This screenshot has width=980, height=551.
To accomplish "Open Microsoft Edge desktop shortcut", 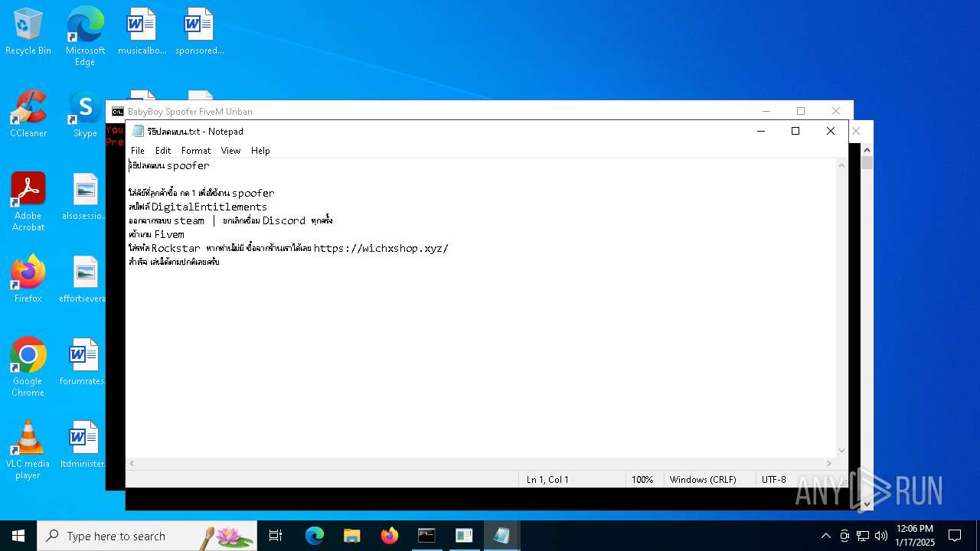I will coord(85,36).
